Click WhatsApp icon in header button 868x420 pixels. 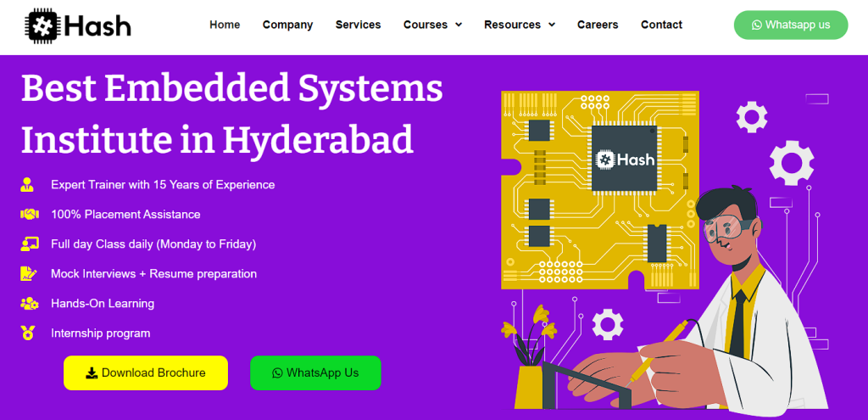(x=757, y=25)
